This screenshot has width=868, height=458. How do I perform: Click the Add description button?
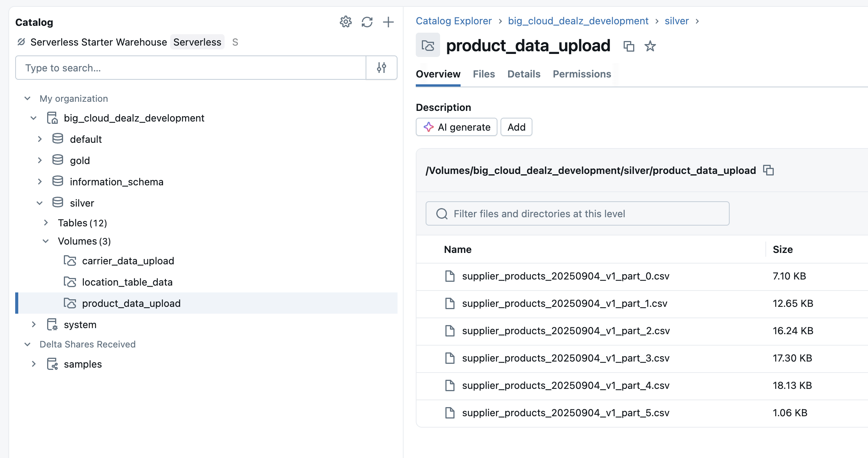pyautogui.click(x=516, y=127)
